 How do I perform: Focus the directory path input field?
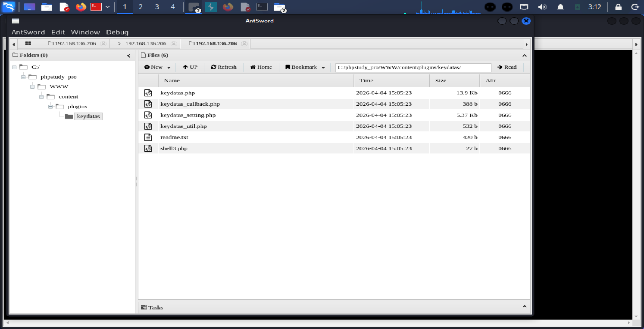coord(413,67)
